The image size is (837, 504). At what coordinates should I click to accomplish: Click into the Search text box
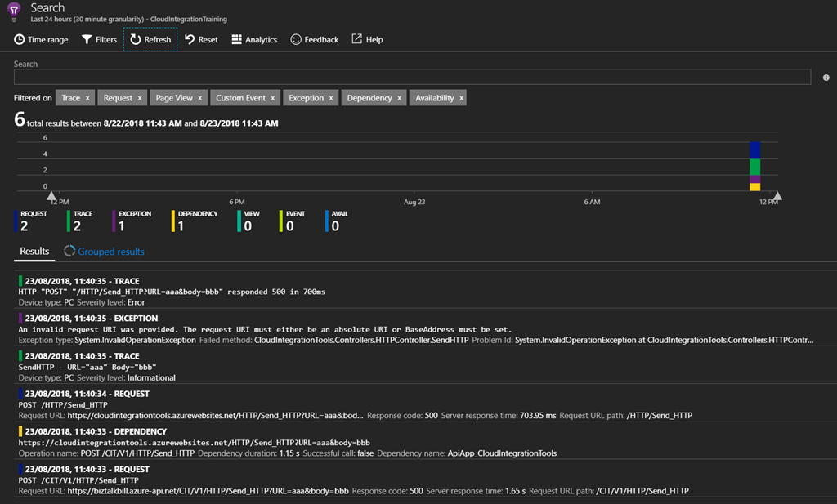pos(412,77)
